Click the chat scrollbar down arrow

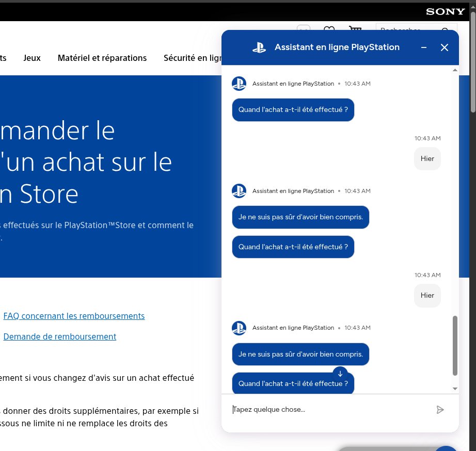pos(455,389)
